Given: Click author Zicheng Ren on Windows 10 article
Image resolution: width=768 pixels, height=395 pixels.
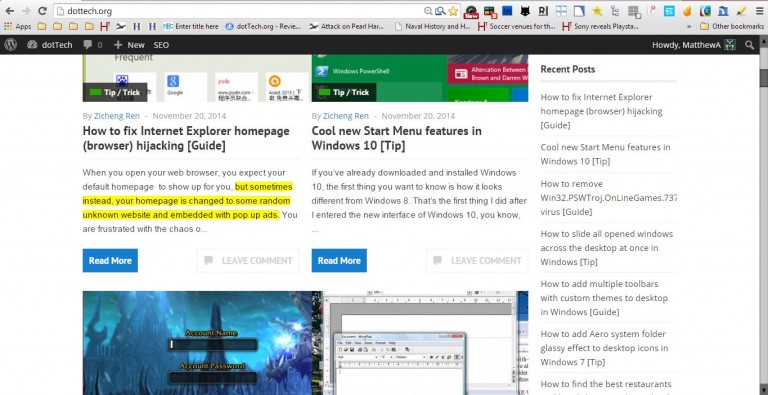Looking at the screenshot, I should 346,116.
